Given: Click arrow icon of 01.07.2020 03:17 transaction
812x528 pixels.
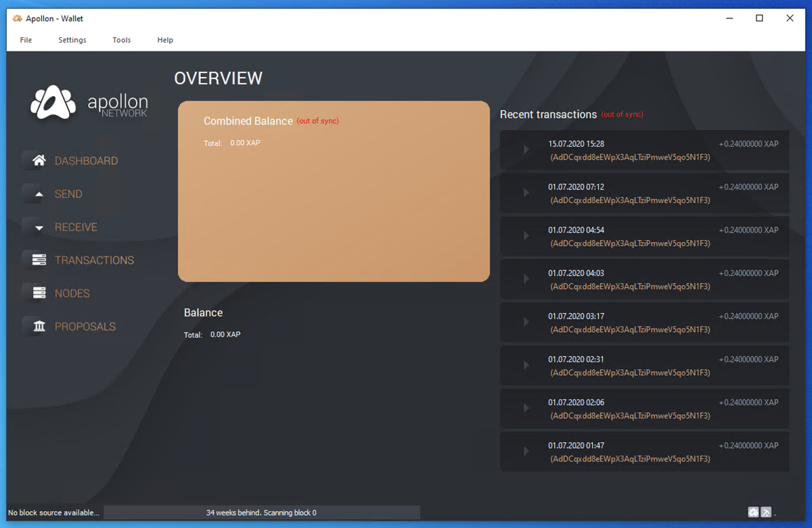Looking at the screenshot, I should (x=526, y=322).
